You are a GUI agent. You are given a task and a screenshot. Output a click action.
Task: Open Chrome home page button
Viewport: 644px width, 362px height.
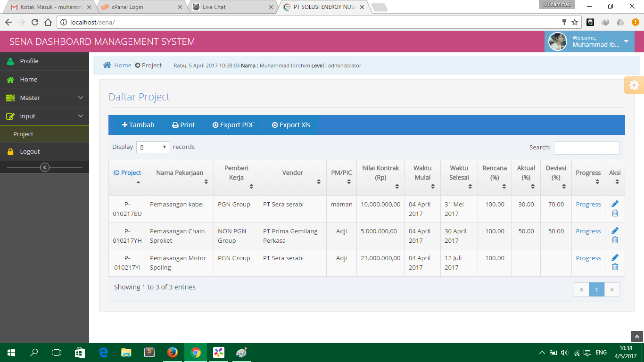pos(48,22)
